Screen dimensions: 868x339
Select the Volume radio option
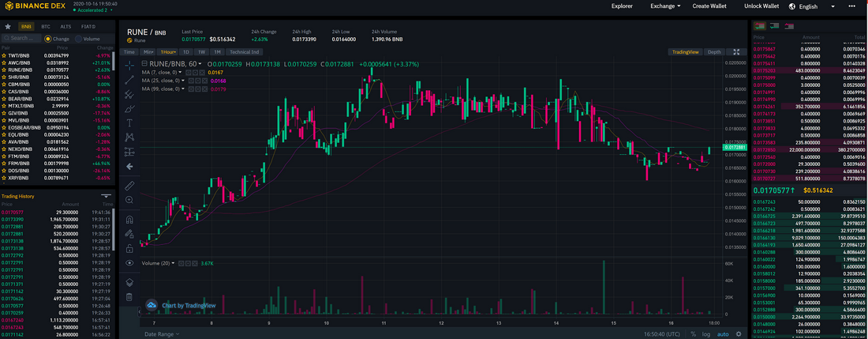point(78,39)
